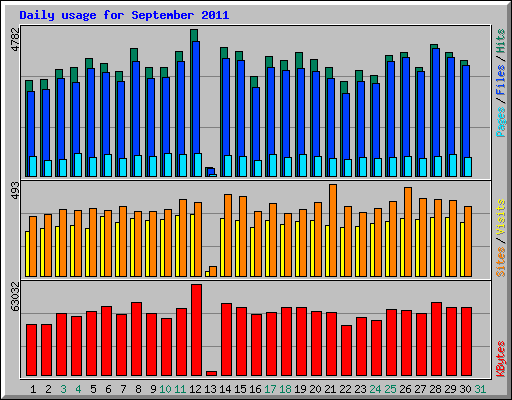Click day 13 on the x-axis
Screen dimensions: 512x400
tap(210, 389)
